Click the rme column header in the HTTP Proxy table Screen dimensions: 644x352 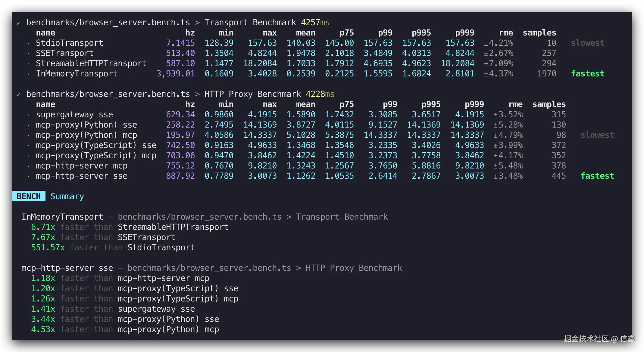515,104
